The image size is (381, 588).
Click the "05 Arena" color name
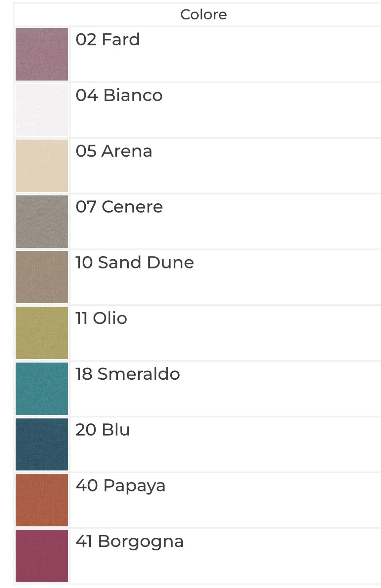click(114, 151)
